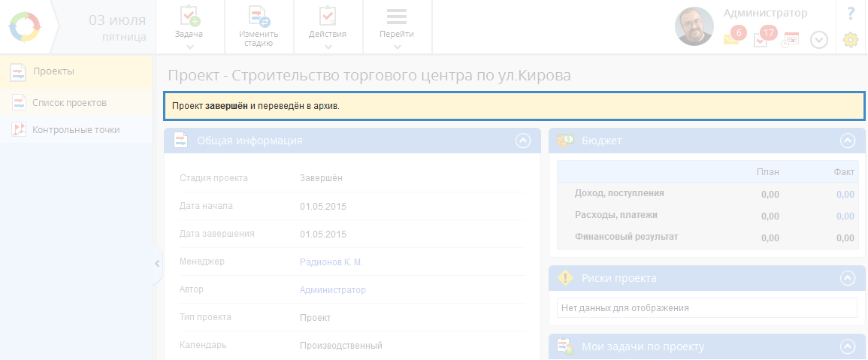Click the question mark help icon
The image size is (868, 360).
[851, 14]
